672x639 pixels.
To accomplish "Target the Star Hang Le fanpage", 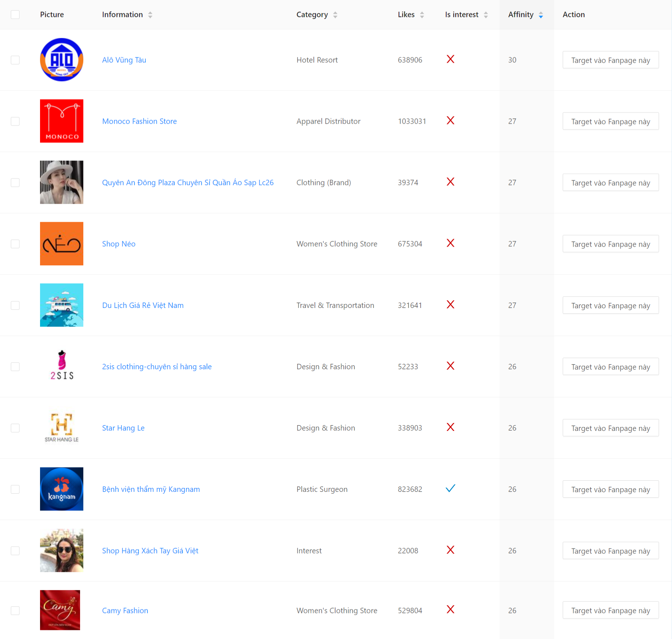I will (x=611, y=428).
